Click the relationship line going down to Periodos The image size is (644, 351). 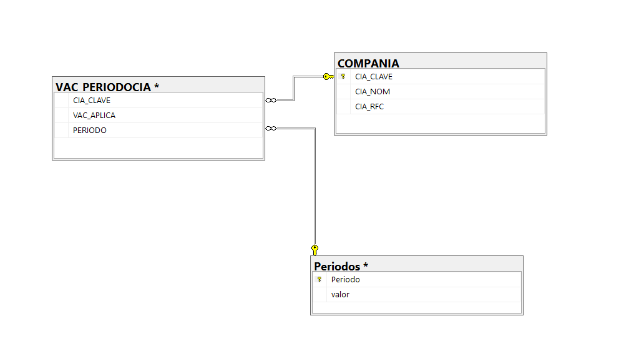click(315, 185)
